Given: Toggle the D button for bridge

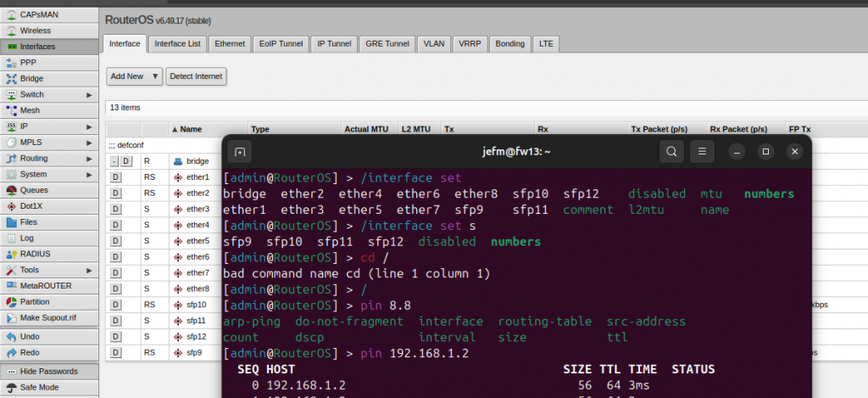Looking at the screenshot, I should coord(126,161).
